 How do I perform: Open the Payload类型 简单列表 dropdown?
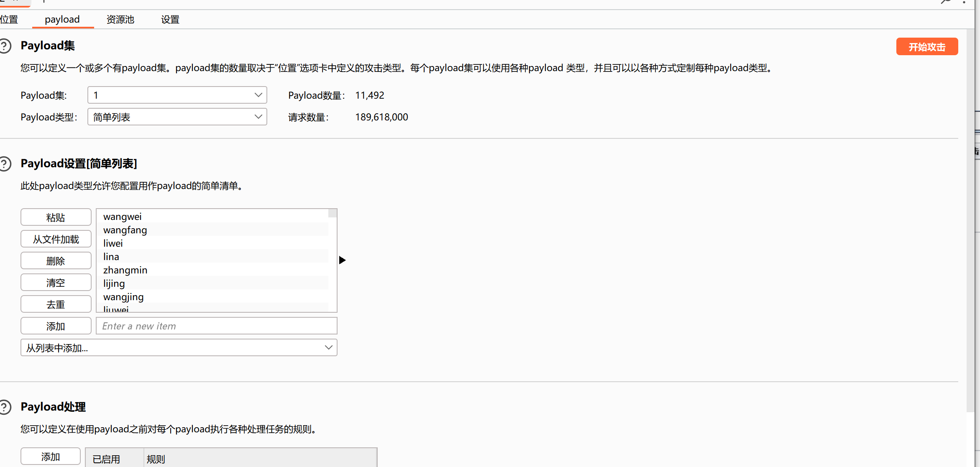pyautogui.click(x=177, y=117)
